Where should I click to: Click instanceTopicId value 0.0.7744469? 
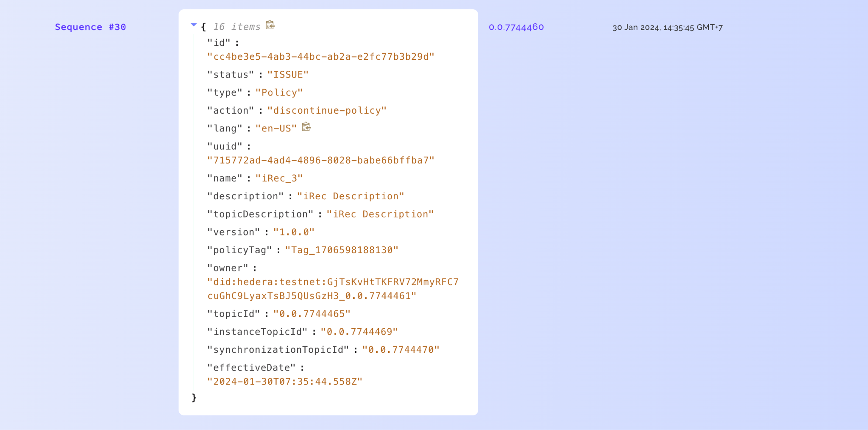tap(359, 332)
